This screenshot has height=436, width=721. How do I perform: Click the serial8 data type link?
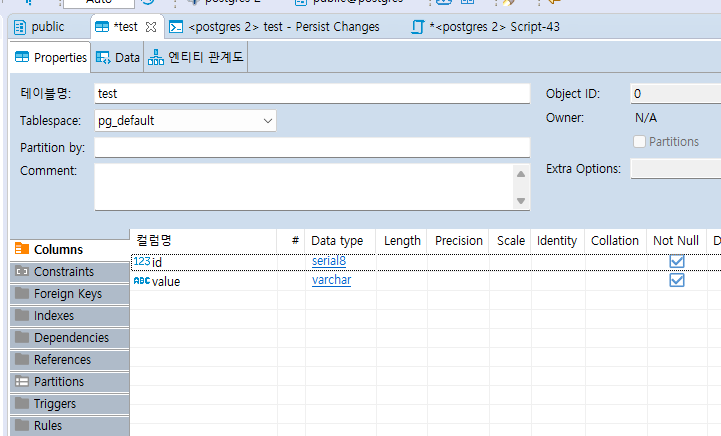[331, 261]
